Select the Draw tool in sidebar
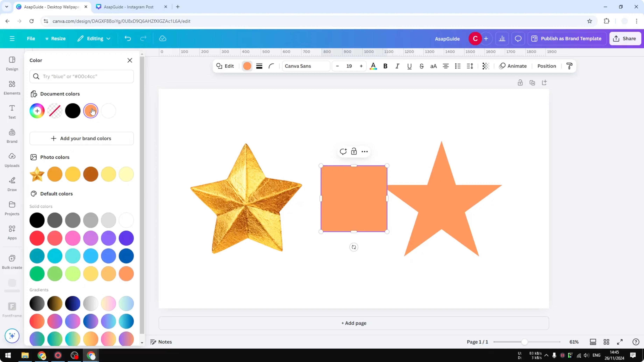The height and width of the screenshot is (362, 644). coord(12,184)
